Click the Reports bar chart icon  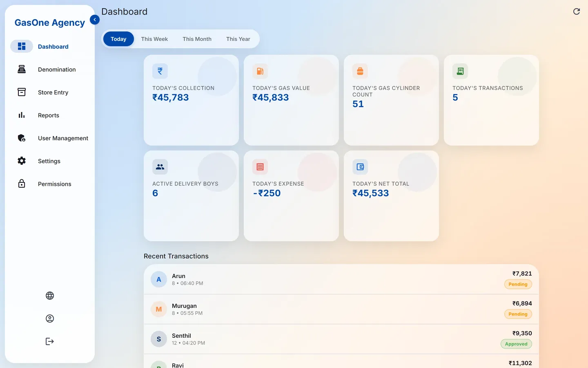[22, 115]
